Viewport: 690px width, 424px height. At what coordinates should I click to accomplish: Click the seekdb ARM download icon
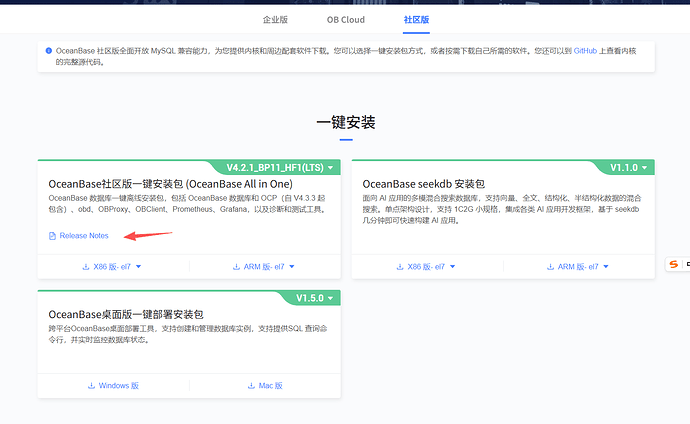[x=551, y=267]
